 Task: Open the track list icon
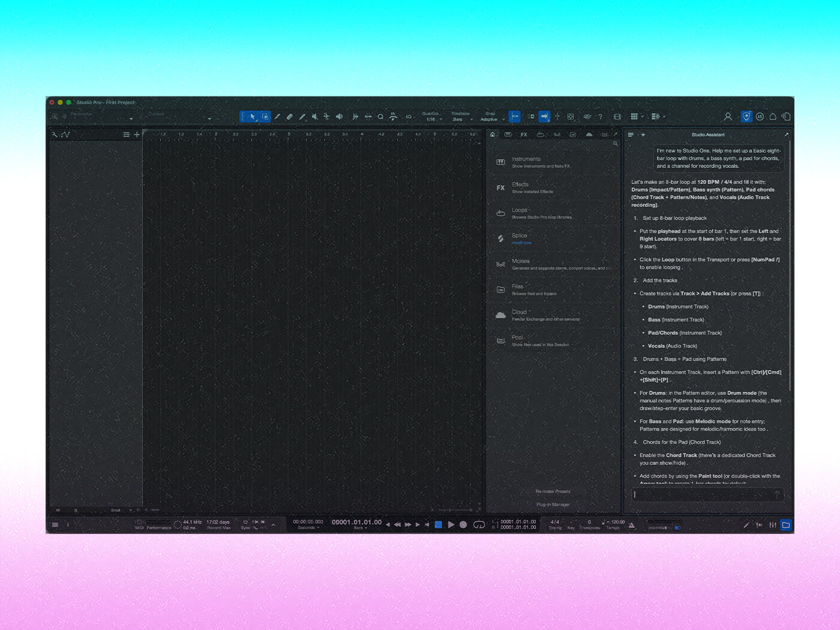point(127,134)
